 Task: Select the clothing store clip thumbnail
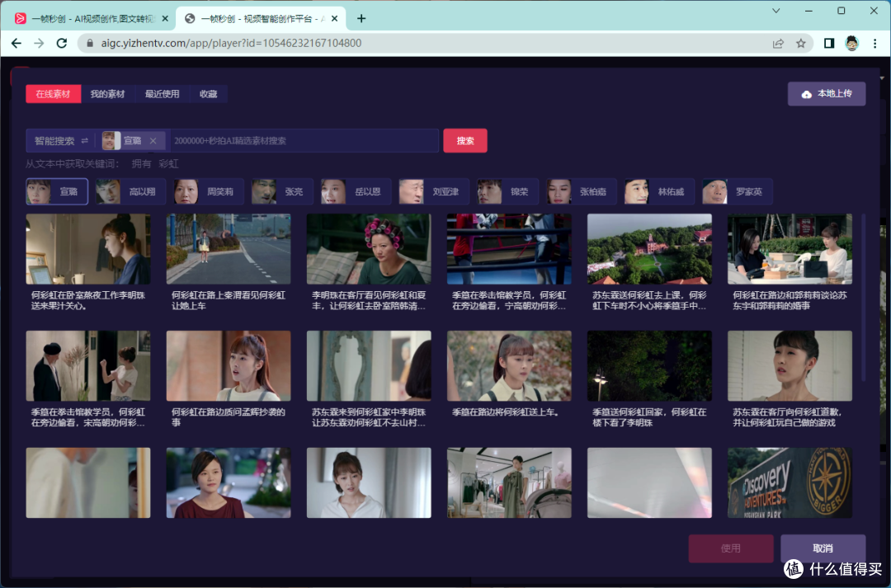[509, 483]
